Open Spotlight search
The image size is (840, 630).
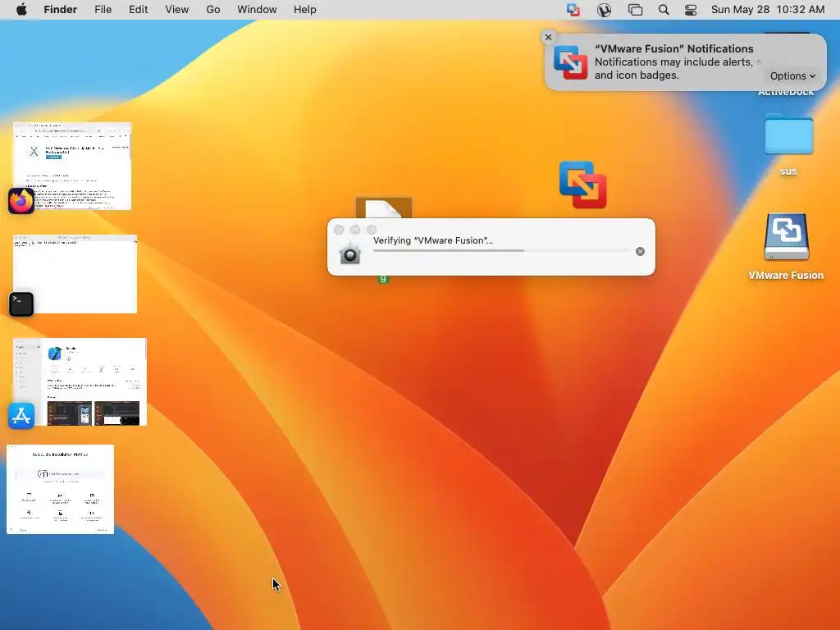coord(664,10)
